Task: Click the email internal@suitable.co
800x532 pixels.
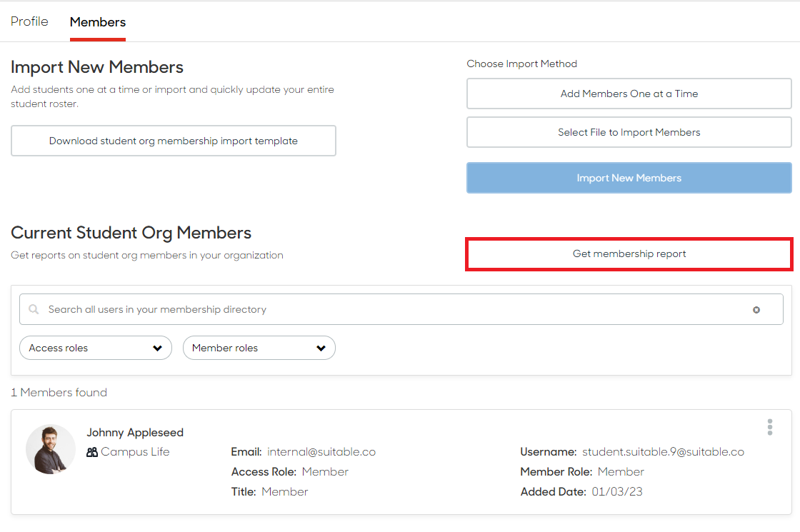Action: pos(321,452)
